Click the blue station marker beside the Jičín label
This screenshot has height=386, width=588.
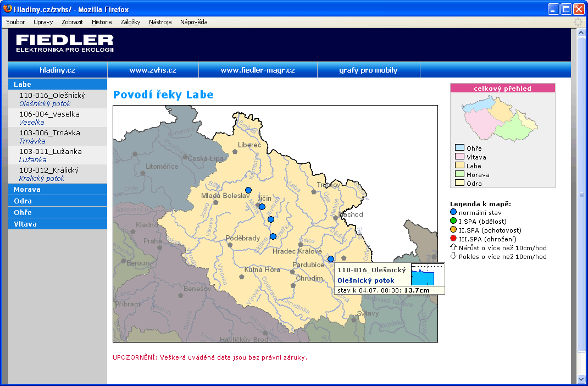262,207
